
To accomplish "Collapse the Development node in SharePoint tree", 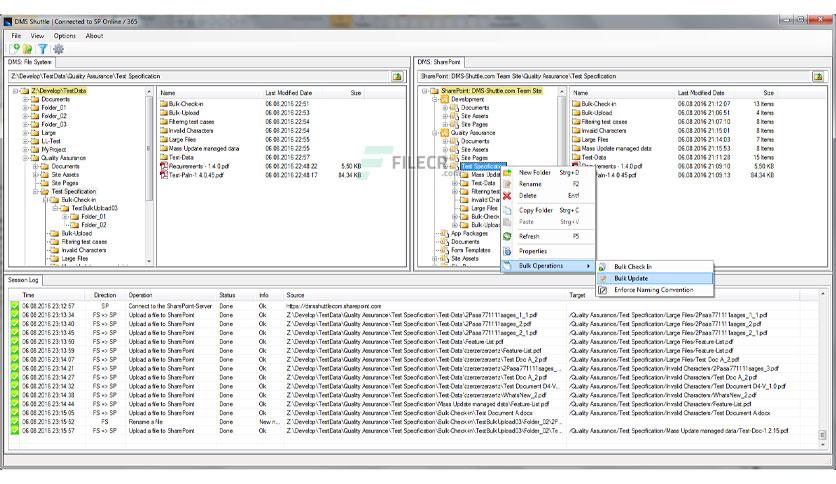I will (x=435, y=99).
